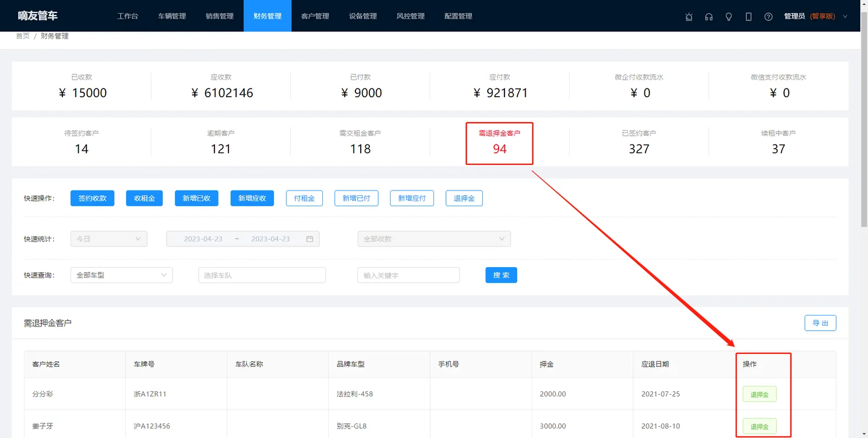
Task: Open the mobile phone icon in header
Action: 749,16
